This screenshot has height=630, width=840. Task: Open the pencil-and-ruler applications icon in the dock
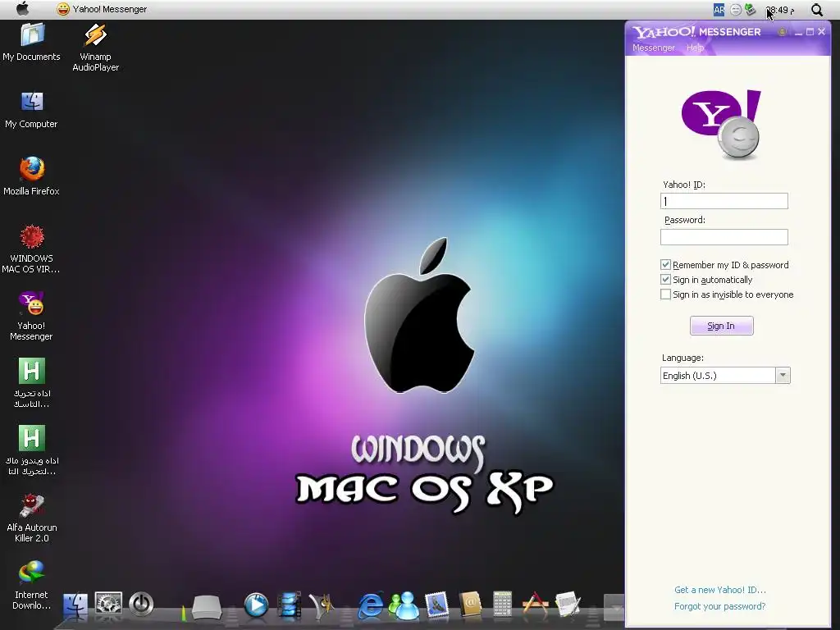pos(535,605)
